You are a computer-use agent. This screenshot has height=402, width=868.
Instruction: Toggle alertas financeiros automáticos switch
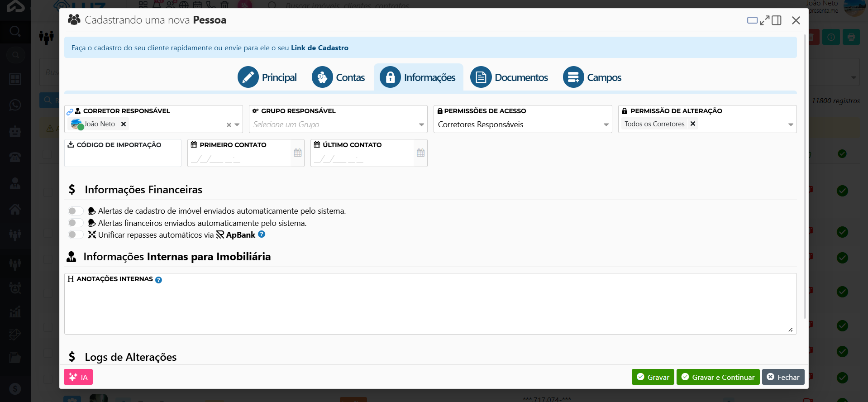coord(76,223)
